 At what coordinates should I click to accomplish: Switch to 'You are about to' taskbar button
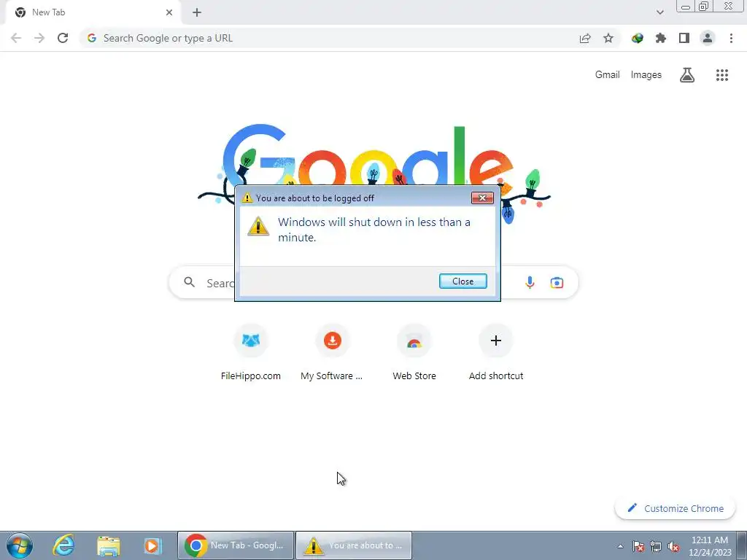point(354,545)
